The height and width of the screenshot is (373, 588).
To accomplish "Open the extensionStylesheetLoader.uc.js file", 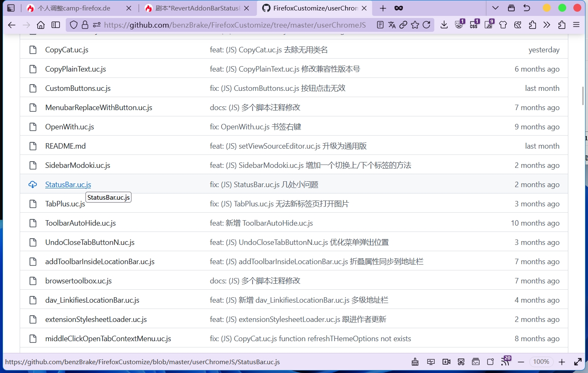I will click(x=96, y=319).
